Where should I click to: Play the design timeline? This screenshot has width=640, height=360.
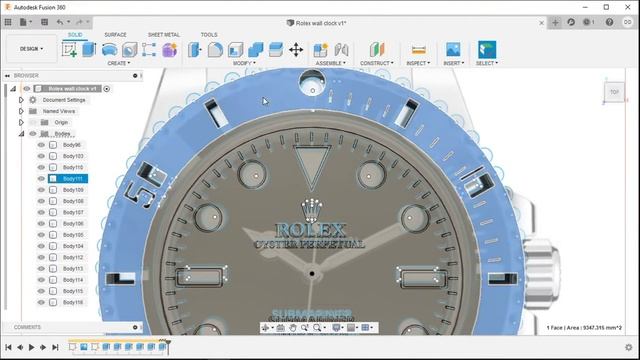click(x=31, y=347)
